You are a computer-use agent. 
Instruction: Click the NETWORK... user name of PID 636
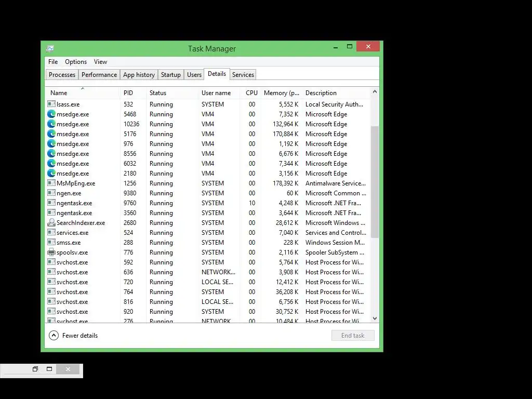click(218, 272)
